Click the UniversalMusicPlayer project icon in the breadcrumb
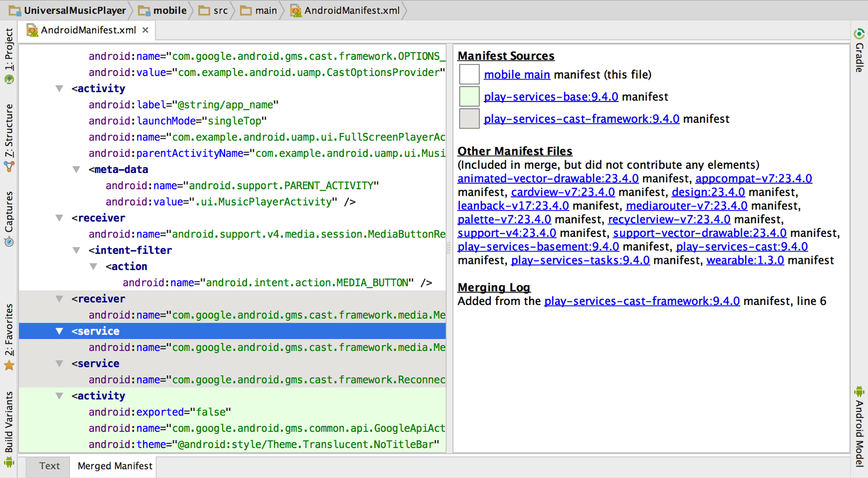 (x=14, y=10)
